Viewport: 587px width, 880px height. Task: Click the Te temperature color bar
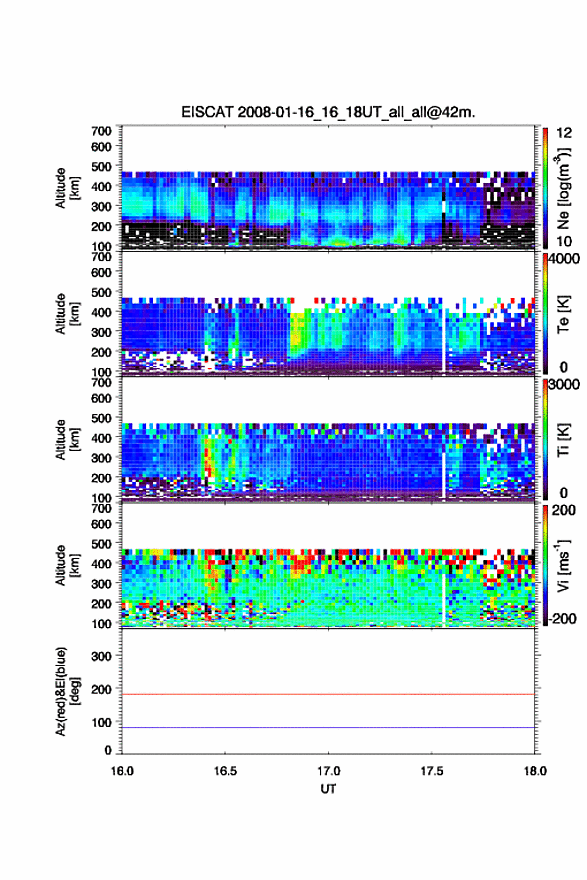545,313
